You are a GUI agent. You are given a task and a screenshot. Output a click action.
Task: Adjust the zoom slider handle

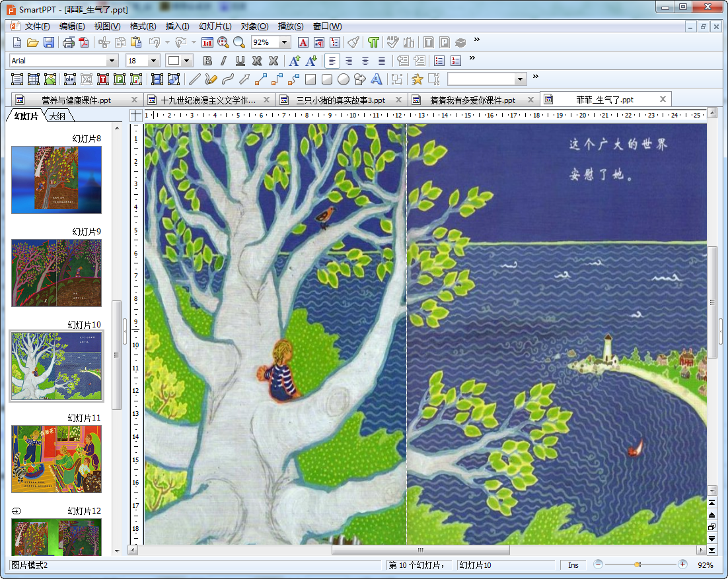[638, 564]
